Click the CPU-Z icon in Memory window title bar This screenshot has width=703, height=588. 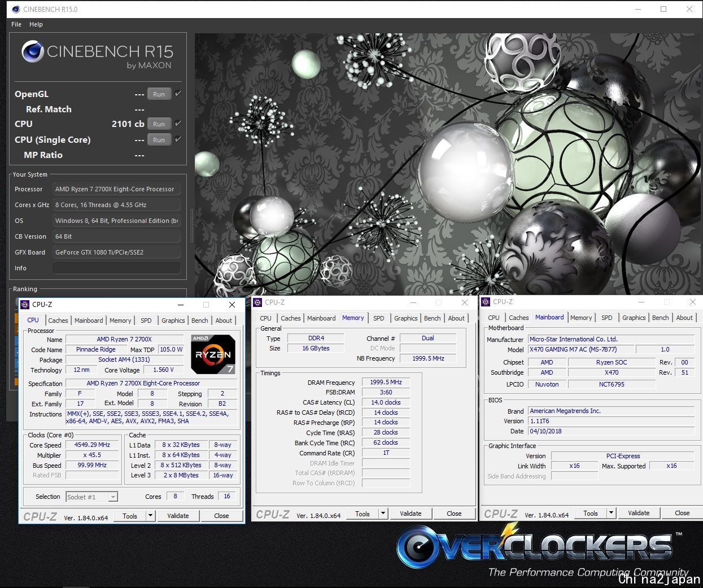[257, 302]
